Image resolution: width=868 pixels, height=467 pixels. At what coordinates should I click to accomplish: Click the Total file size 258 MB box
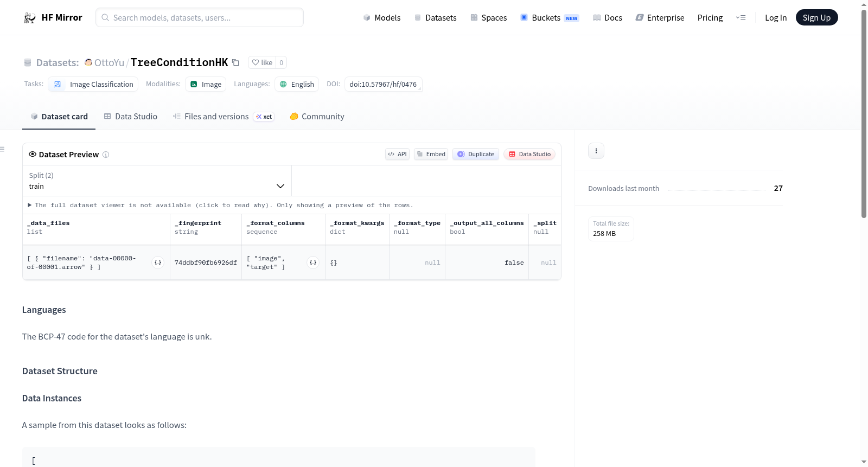tap(611, 229)
